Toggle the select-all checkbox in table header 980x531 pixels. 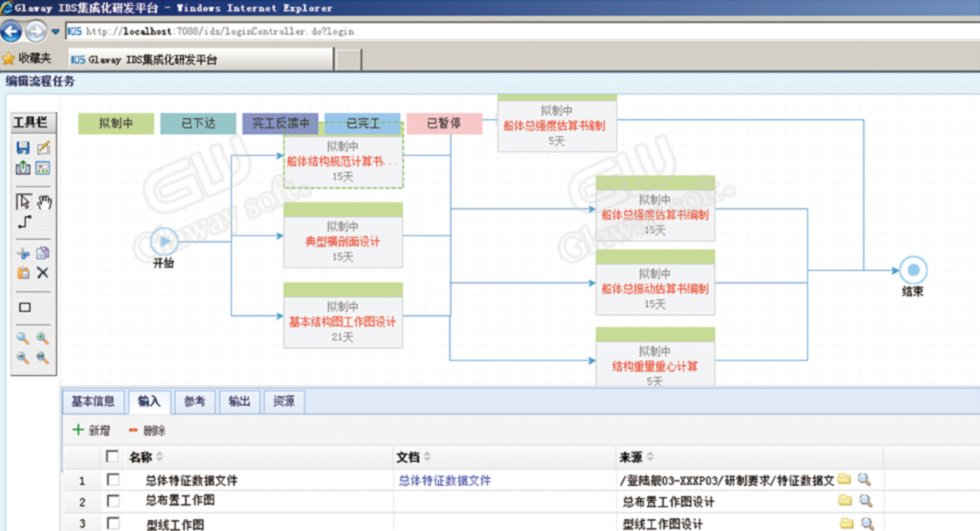tap(112, 457)
